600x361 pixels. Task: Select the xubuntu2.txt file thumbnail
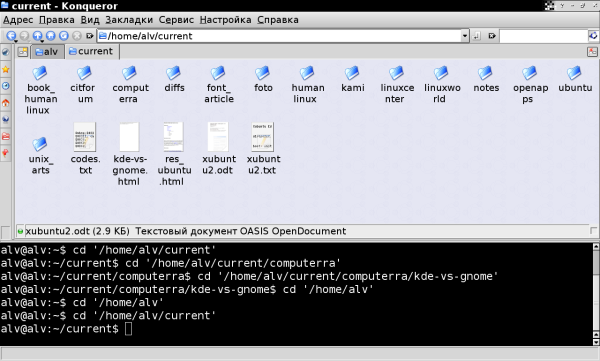(x=262, y=137)
